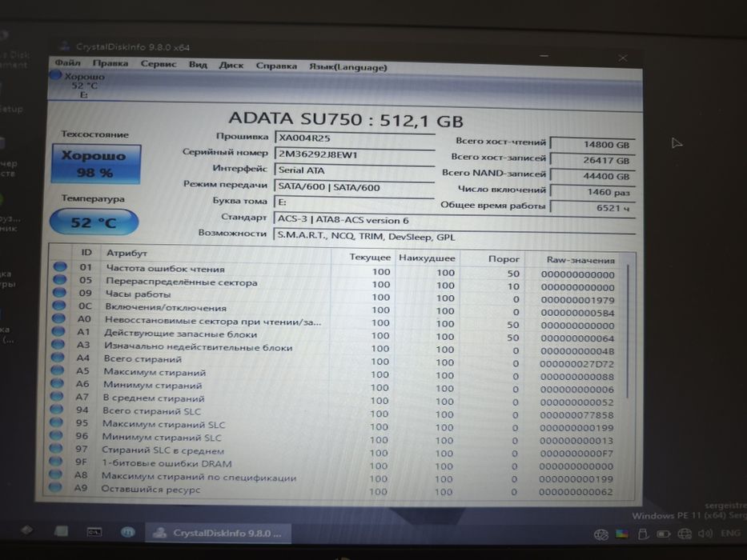Click status circle for 95 Максимум стираний SLC
The height and width of the screenshot is (560, 747).
pyautogui.click(x=56, y=422)
